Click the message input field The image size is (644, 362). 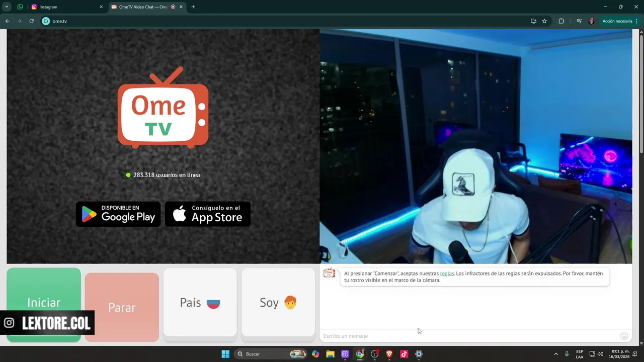tap(468, 336)
